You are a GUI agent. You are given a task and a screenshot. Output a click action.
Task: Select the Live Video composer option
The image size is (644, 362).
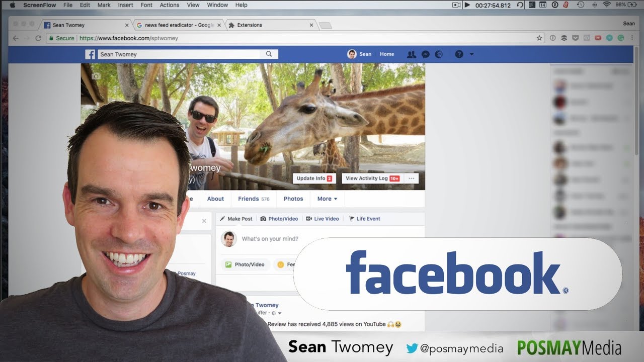323,219
